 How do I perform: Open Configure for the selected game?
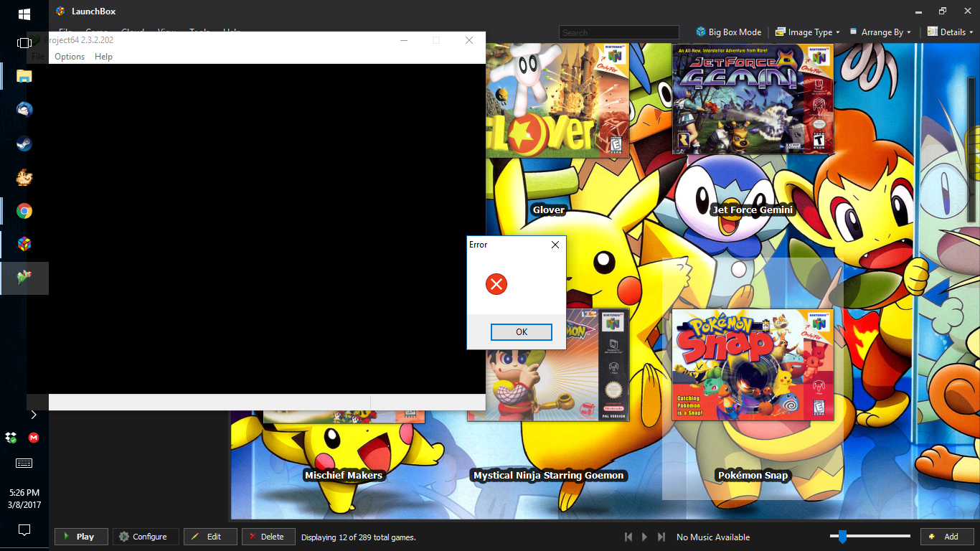[x=146, y=537]
